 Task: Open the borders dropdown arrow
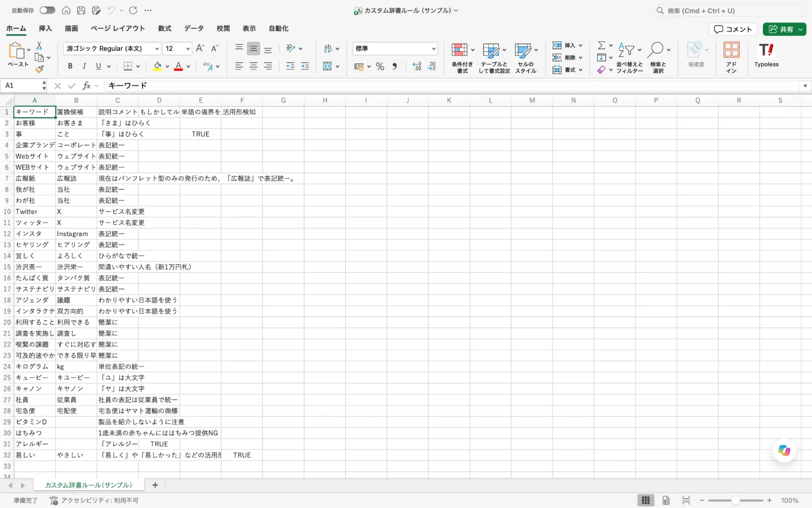tap(138, 66)
